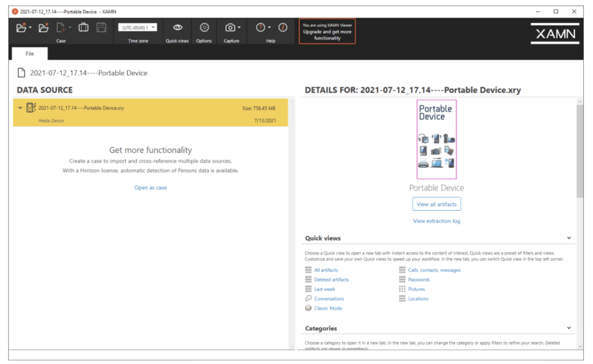Click the View all artifacts button
This screenshot has height=364, width=593.
pyautogui.click(x=437, y=204)
